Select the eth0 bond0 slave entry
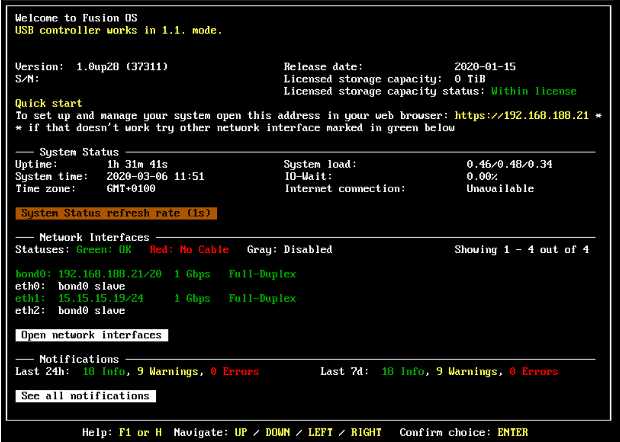Viewport: 620px width, 442px height. pos(70,285)
